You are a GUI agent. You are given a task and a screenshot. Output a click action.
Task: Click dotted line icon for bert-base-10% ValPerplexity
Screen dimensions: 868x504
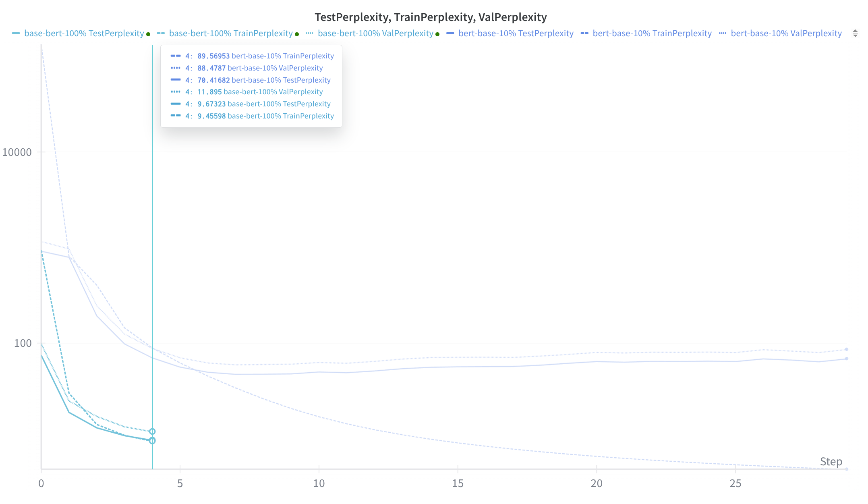coord(723,33)
